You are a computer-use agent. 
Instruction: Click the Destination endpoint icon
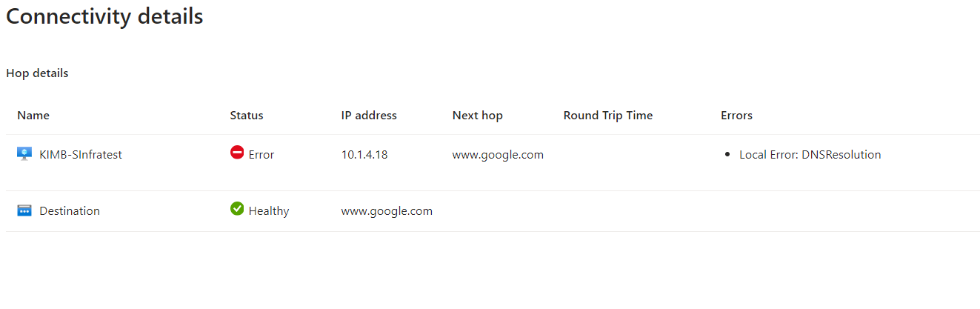(24, 211)
